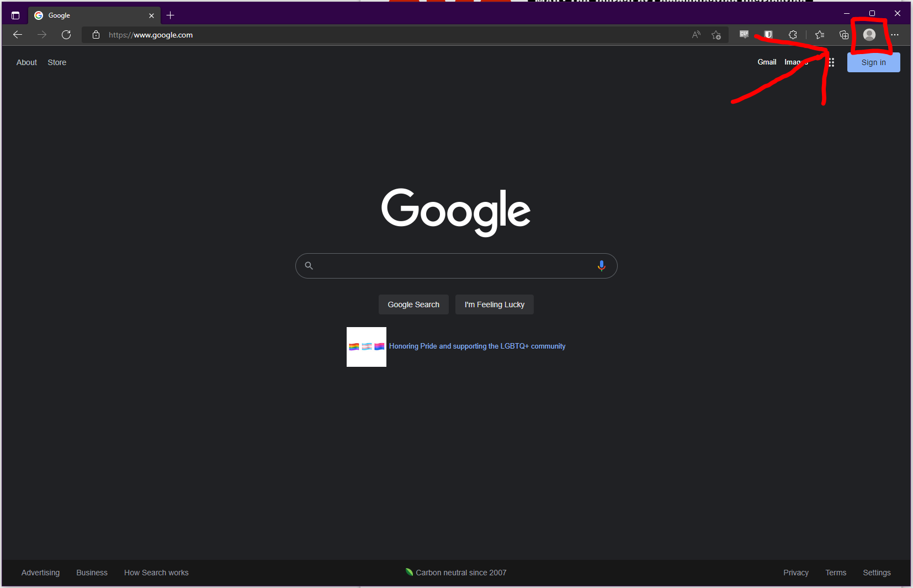Open How Search works link
Viewport: 913px width, 588px height.
[156, 573]
